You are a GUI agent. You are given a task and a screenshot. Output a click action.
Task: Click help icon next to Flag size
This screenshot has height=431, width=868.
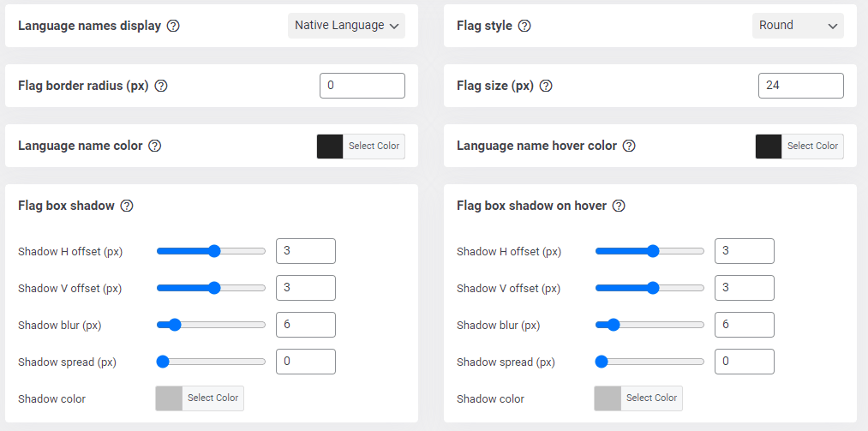click(546, 86)
